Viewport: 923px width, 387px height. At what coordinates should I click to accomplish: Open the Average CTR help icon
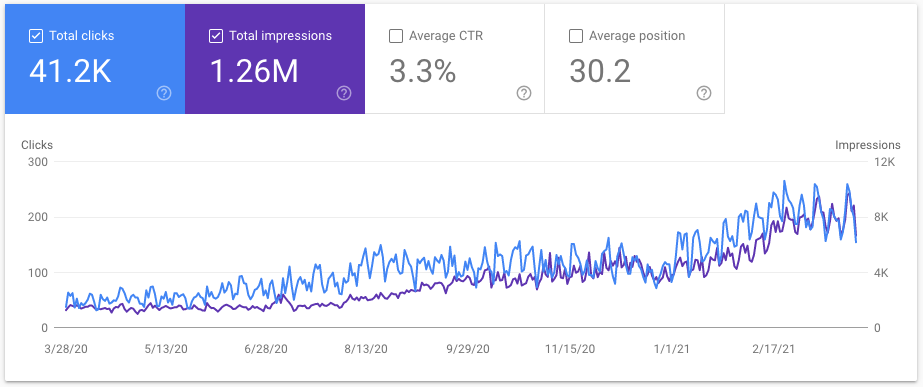[x=524, y=93]
